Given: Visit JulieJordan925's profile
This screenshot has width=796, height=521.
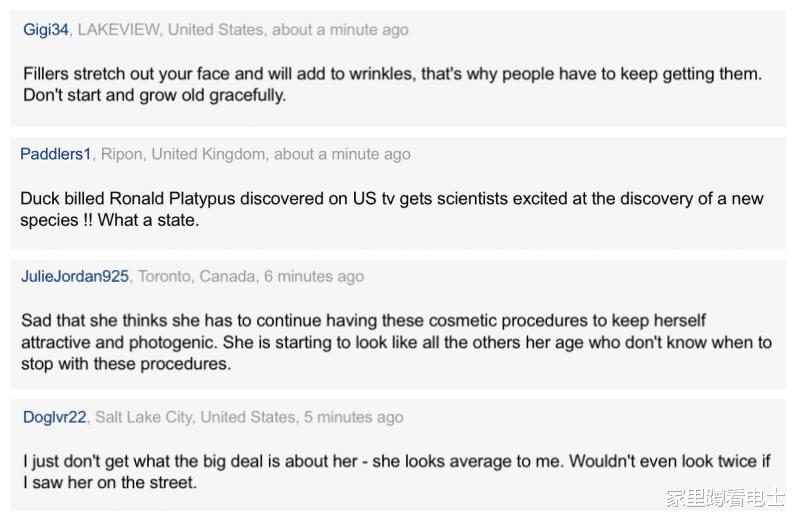Looking at the screenshot, I should point(75,276).
